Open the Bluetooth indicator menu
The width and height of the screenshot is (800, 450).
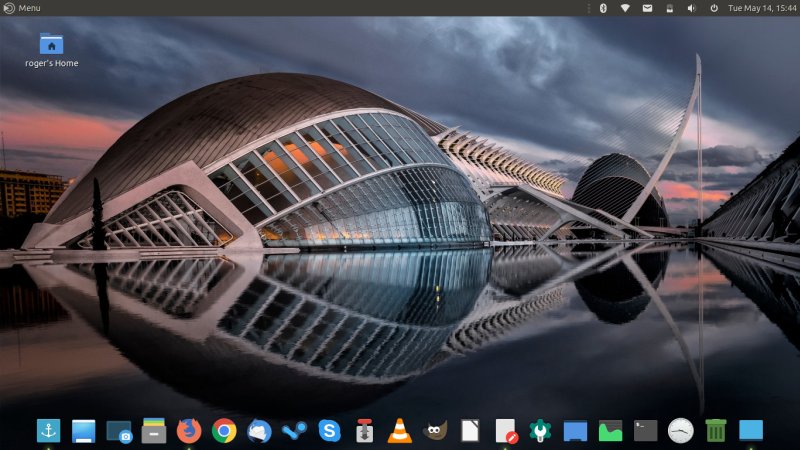coord(603,8)
